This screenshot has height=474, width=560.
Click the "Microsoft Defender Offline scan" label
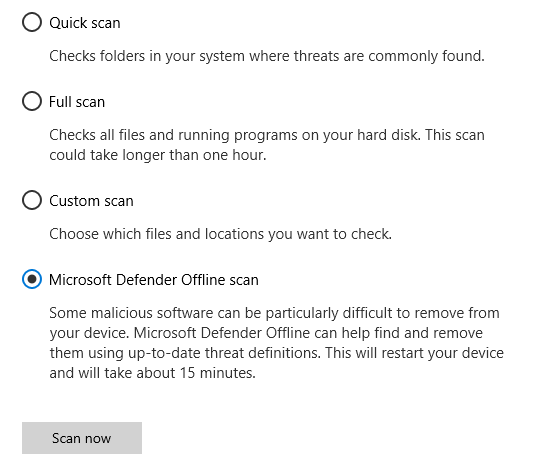(x=154, y=280)
